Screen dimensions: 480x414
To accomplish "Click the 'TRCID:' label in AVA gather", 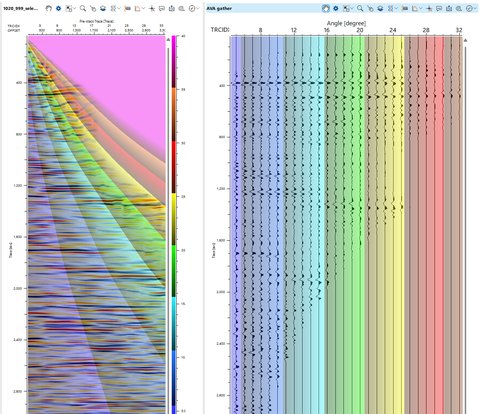I will (x=220, y=30).
